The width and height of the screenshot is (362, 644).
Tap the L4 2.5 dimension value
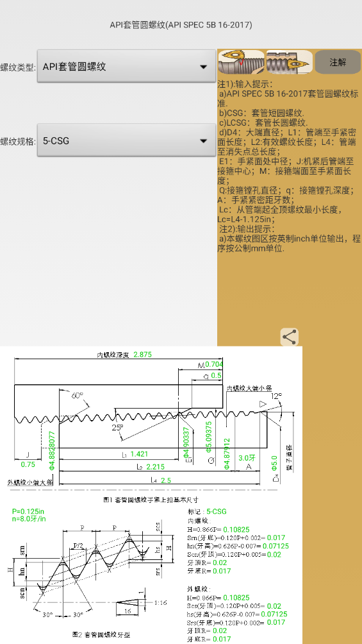[166, 480]
